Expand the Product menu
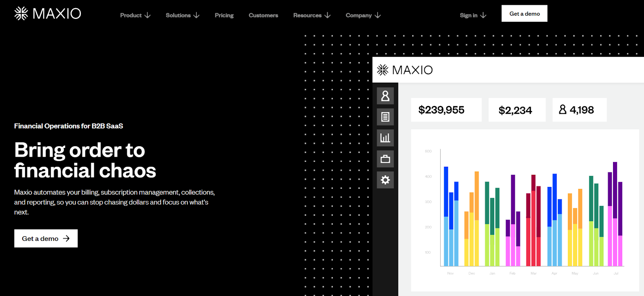The width and height of the screenshot is (644, 296). click(x=135, y=15)
